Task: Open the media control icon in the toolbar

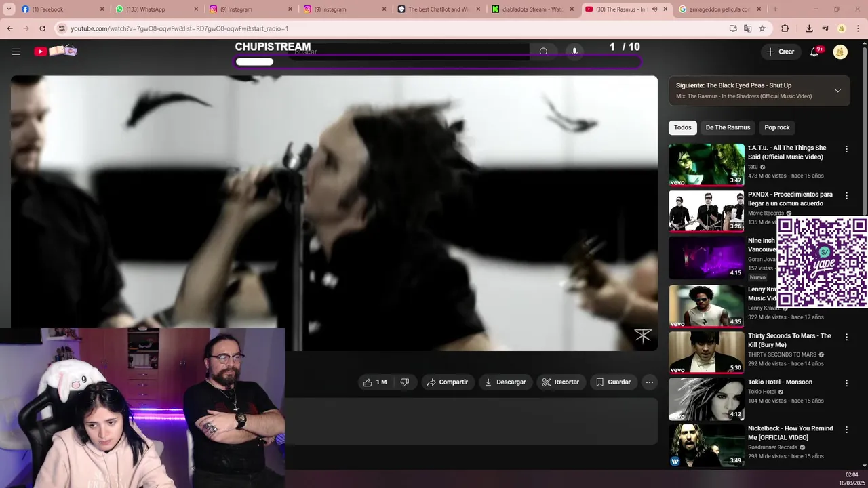Action: (825, 28)
